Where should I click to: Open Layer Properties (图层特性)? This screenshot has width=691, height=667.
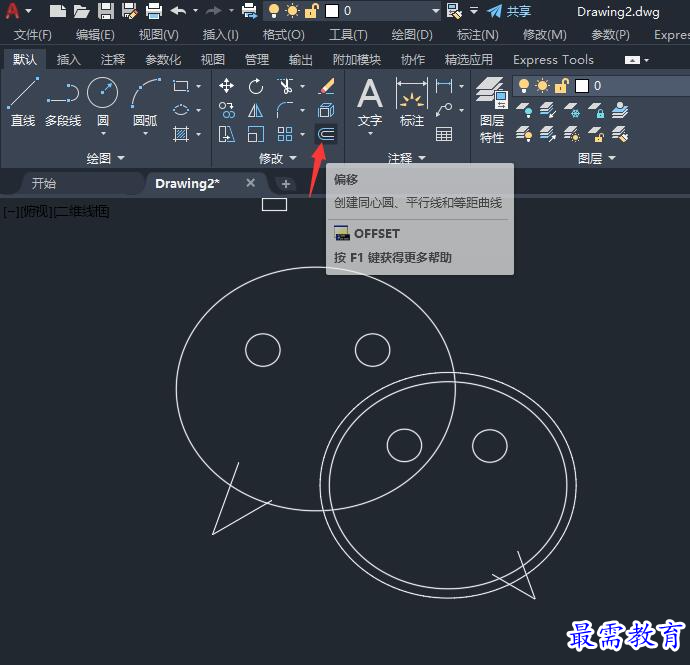coord(492,110)
